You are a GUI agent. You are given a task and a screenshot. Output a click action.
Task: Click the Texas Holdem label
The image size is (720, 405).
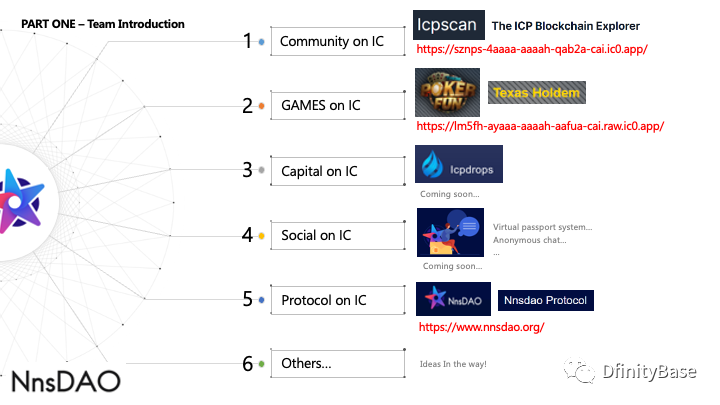[537, 92]
